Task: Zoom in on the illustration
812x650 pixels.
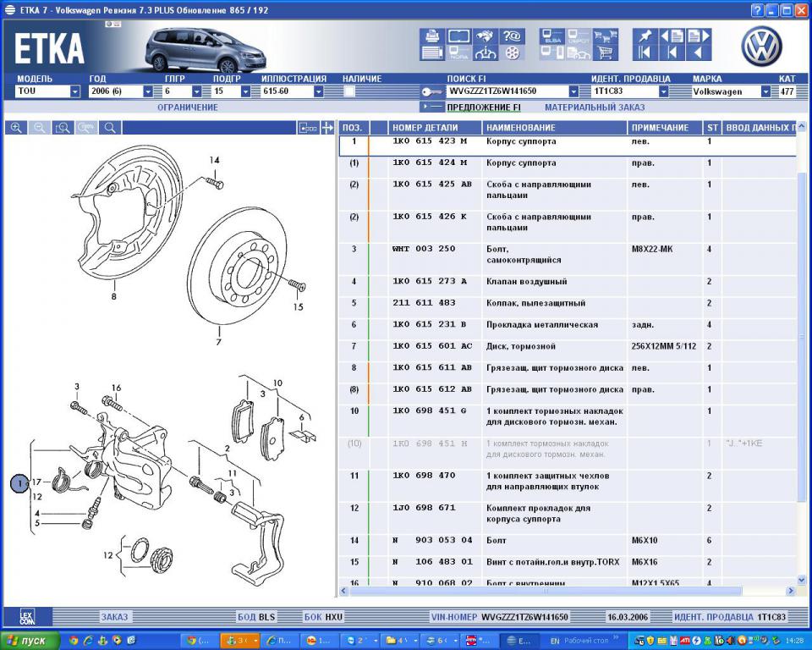Action: pos(16,128)
